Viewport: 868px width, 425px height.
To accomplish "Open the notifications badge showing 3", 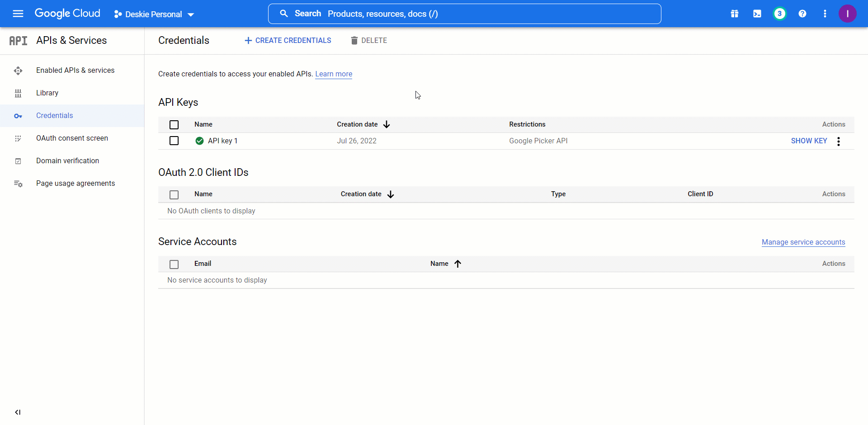I will [x=779, y=14].
